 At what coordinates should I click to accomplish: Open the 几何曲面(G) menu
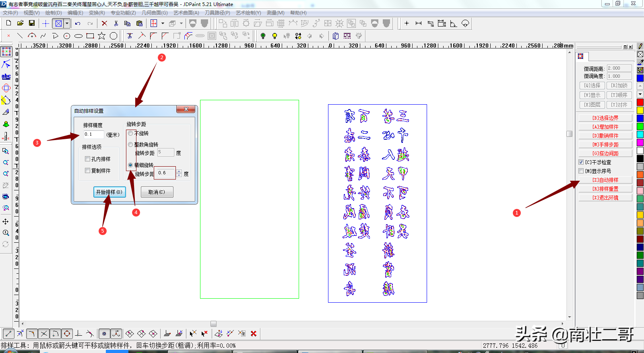[155, 13]
